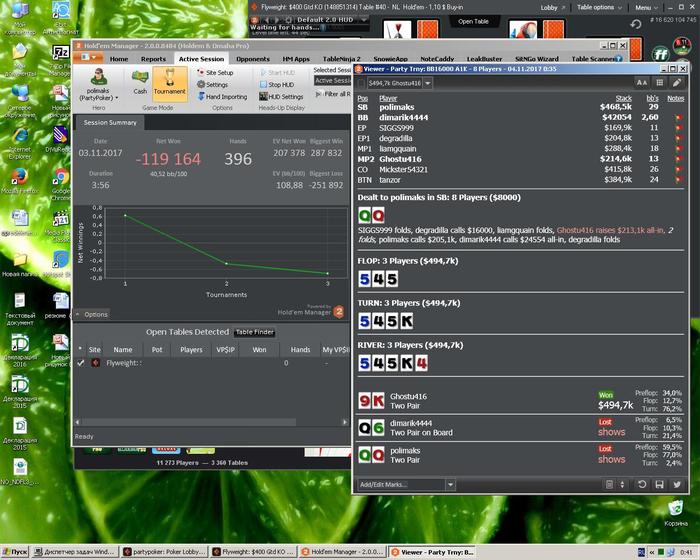Image resolution: width=700 pixels, height=560 pixels.
Task: Click Ghostu416 winner name in results
Action: (408, 396)
